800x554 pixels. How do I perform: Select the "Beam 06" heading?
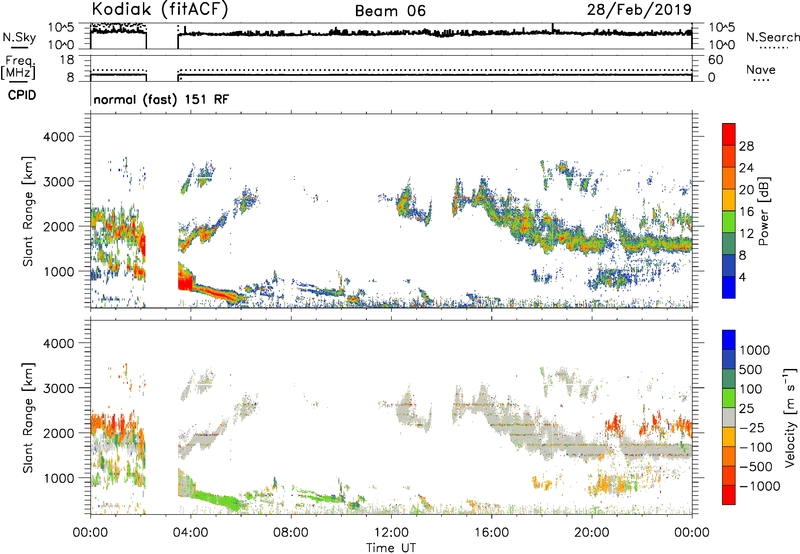(390, 11)
